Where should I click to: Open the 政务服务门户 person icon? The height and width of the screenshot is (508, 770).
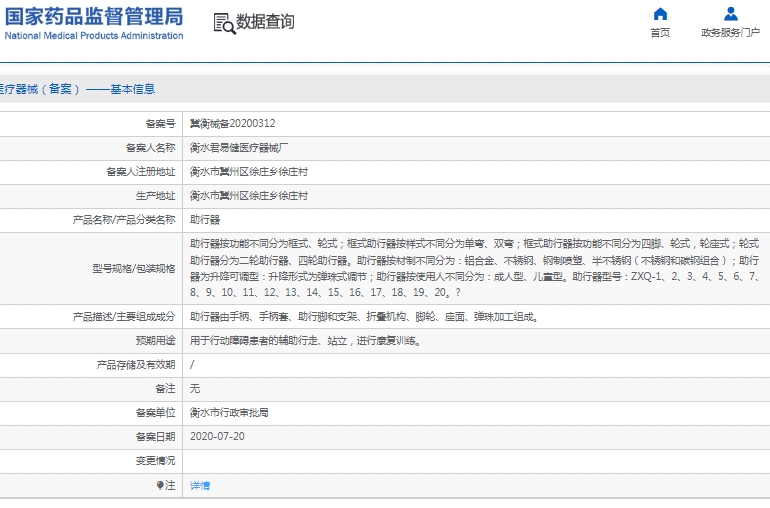coord(730,14)
